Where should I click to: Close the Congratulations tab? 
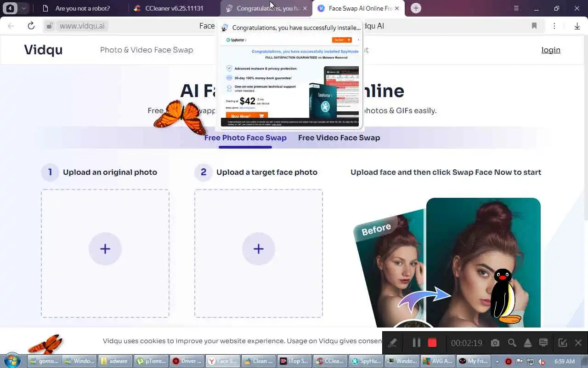[x=305, y=8]
